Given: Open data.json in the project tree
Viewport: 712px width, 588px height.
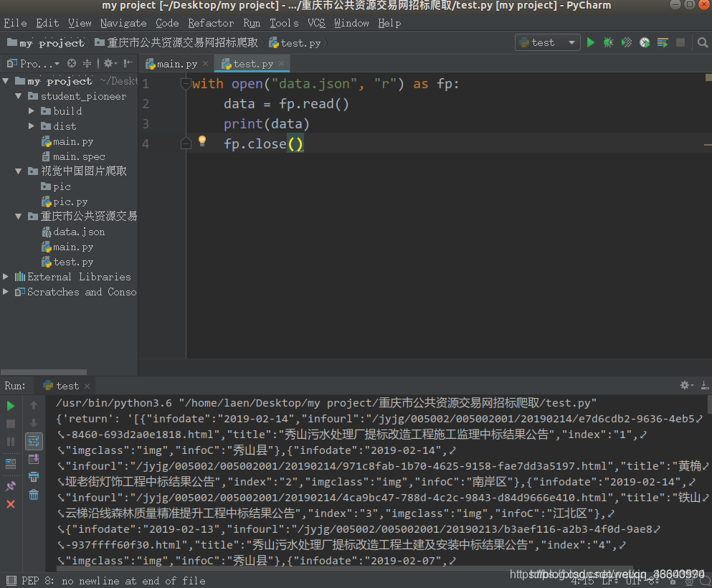Looking at the screenshot, I should point(74,232).
